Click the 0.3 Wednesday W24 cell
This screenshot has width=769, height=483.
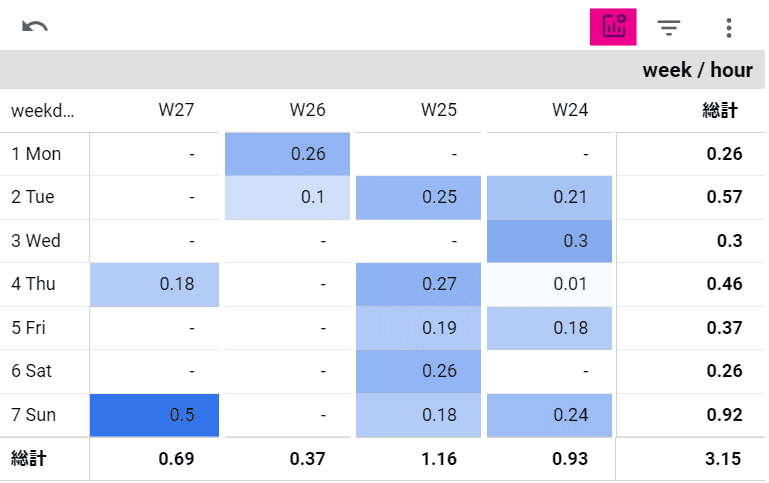[550, 241]
